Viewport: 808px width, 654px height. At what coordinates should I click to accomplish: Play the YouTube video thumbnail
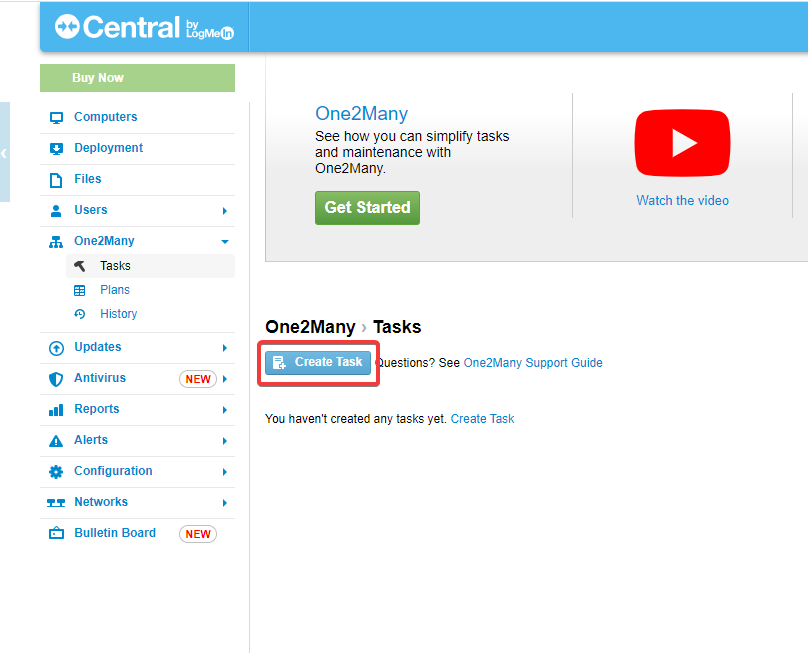click(x=682, y=143)
